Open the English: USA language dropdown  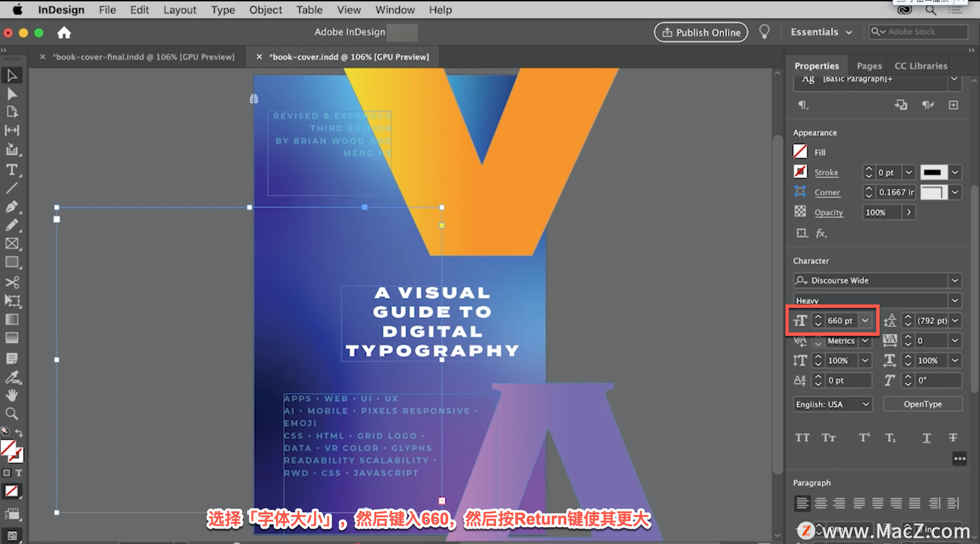(x=832, y=404)
